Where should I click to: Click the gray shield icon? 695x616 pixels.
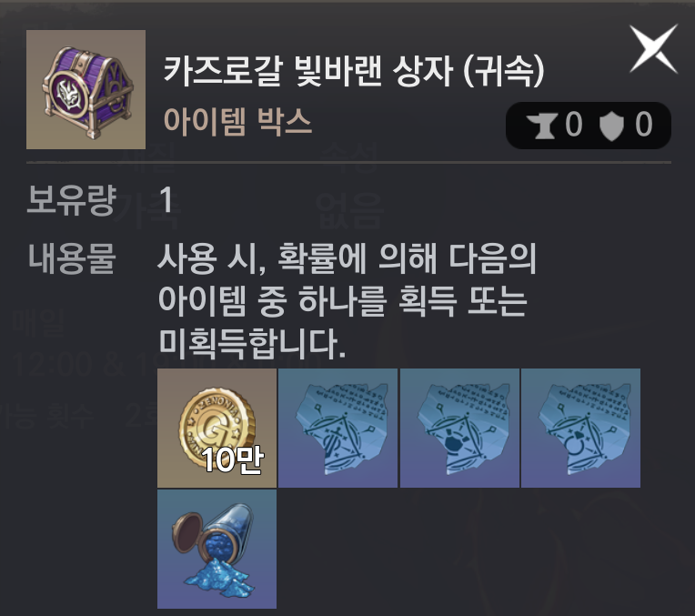(611, 126)
